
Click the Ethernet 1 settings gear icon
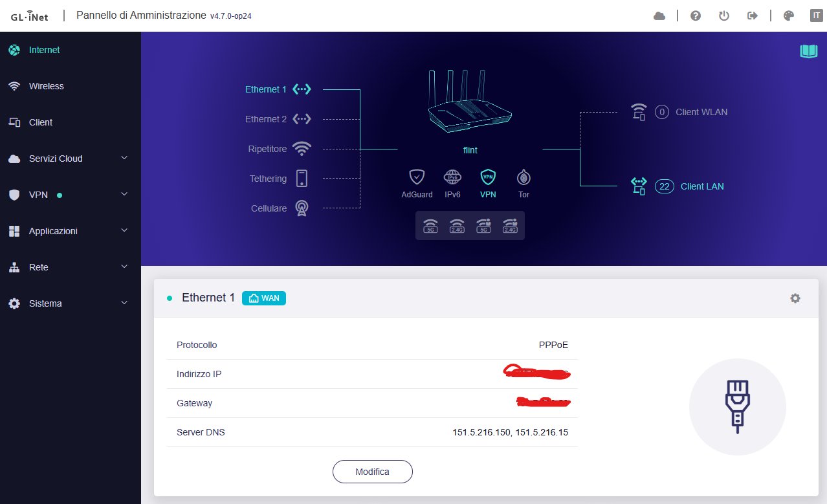795,298
